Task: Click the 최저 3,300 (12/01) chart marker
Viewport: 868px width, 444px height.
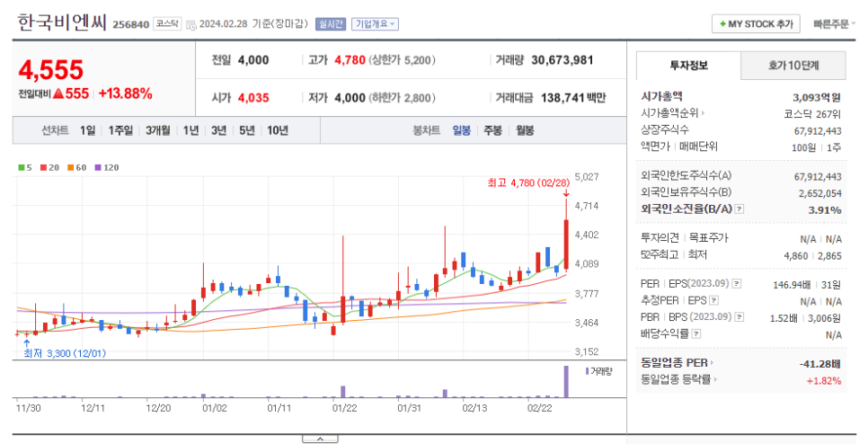Action: tap(64, 353)
